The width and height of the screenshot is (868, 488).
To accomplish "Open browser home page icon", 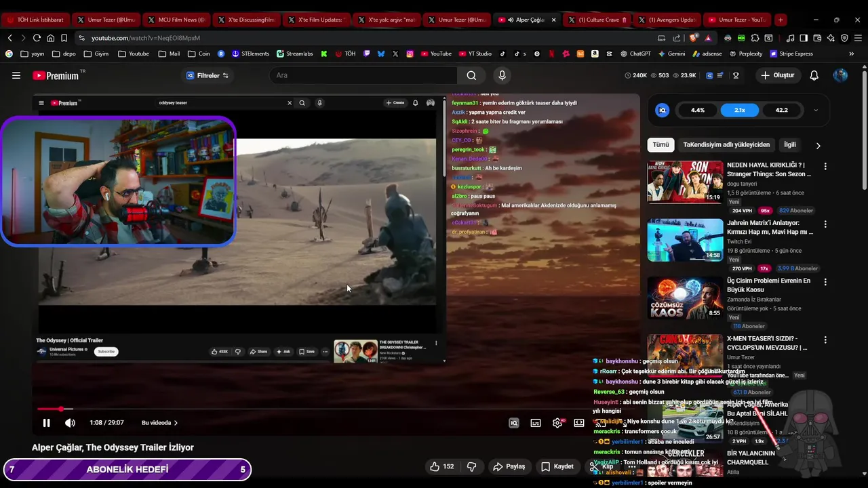I will click(x=50, y=38).
